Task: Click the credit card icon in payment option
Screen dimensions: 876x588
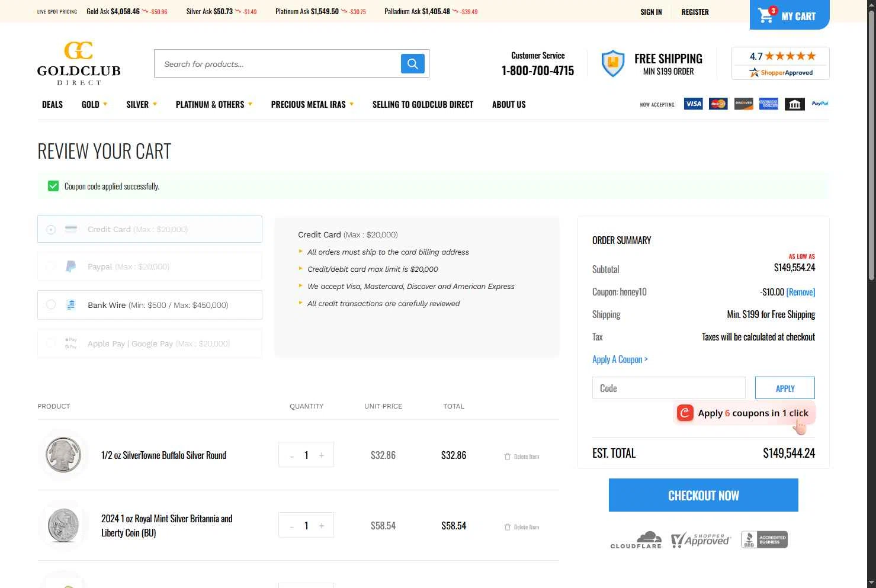Action: [71, 229]
